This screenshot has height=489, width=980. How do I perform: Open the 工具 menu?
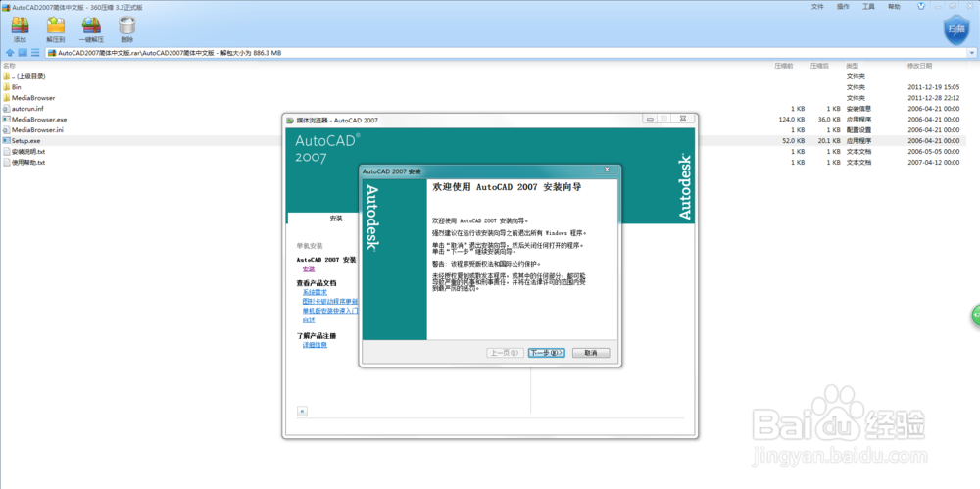868,6
